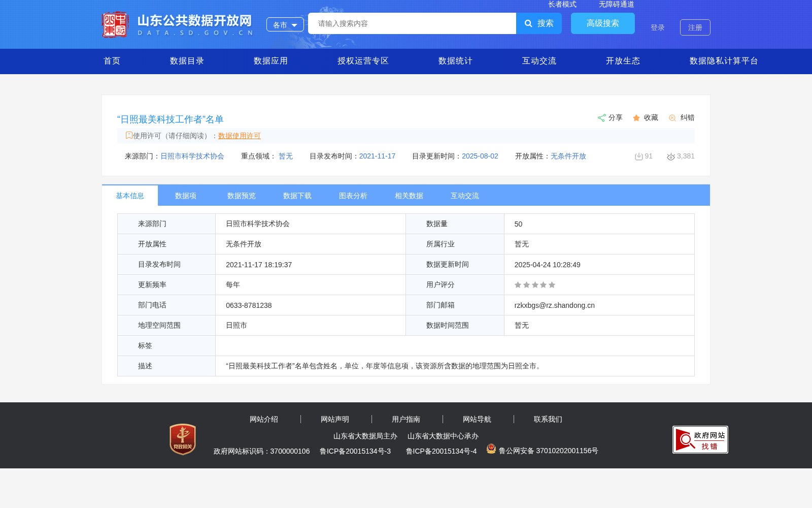Open the 数据使用许可 link
This screenshot has width=812, height=508.
240,136
